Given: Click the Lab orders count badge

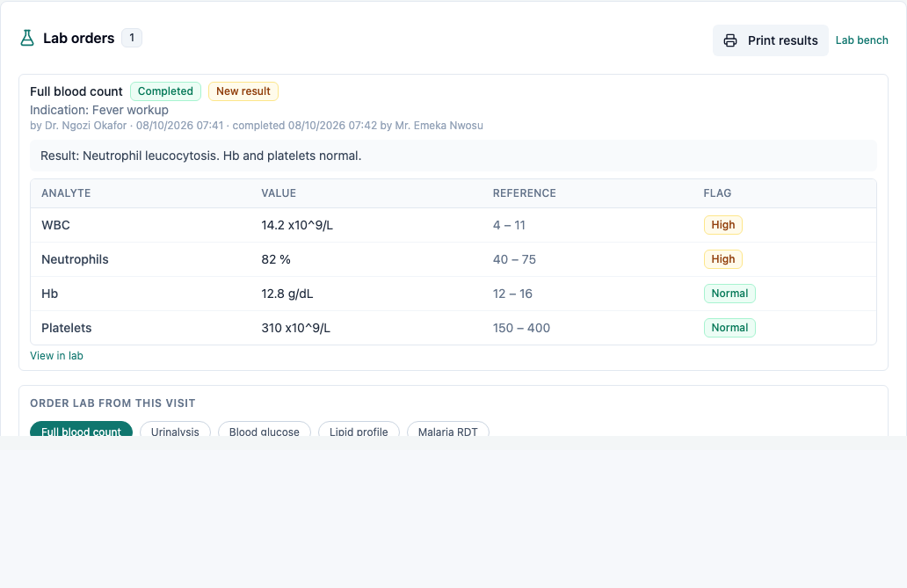Looking at the screenshot, I should click(132, 38).
